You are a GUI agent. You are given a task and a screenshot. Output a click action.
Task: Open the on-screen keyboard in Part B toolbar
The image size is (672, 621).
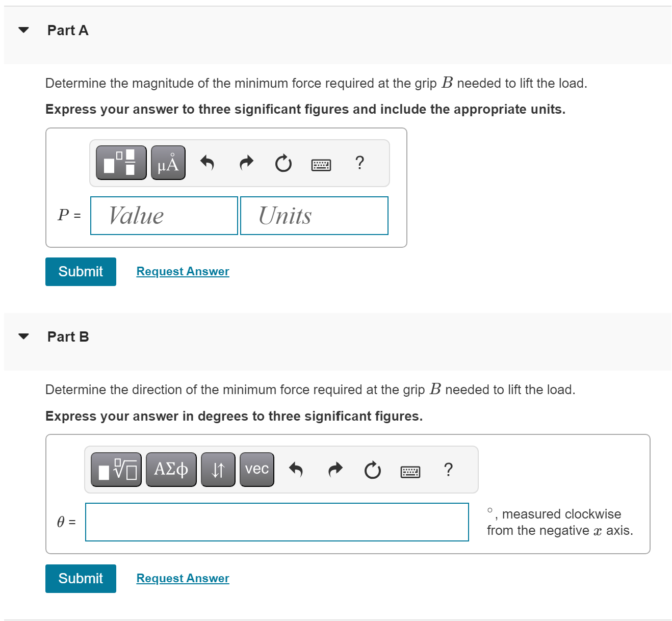(x=410, y=471)
